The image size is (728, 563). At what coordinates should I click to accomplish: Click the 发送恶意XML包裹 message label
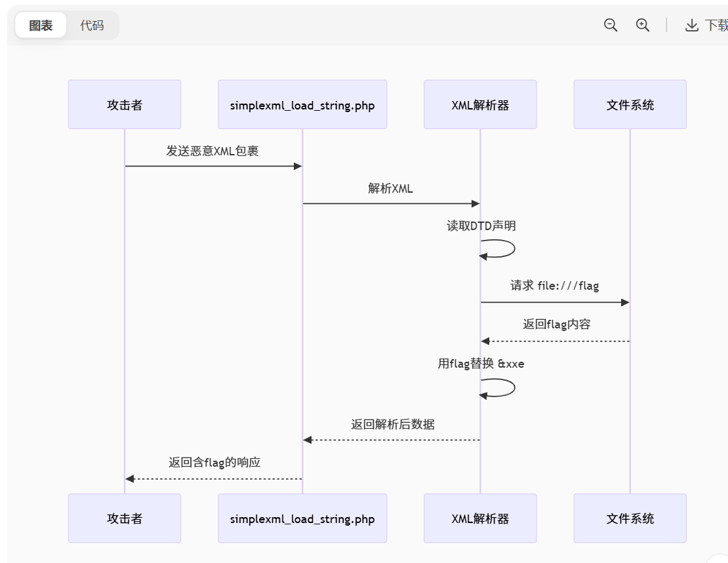212,151
